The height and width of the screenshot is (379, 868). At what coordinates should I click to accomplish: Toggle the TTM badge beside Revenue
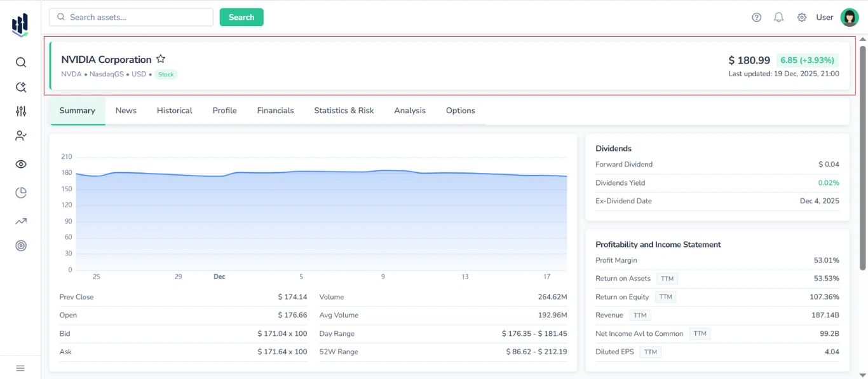coord(640,315)
